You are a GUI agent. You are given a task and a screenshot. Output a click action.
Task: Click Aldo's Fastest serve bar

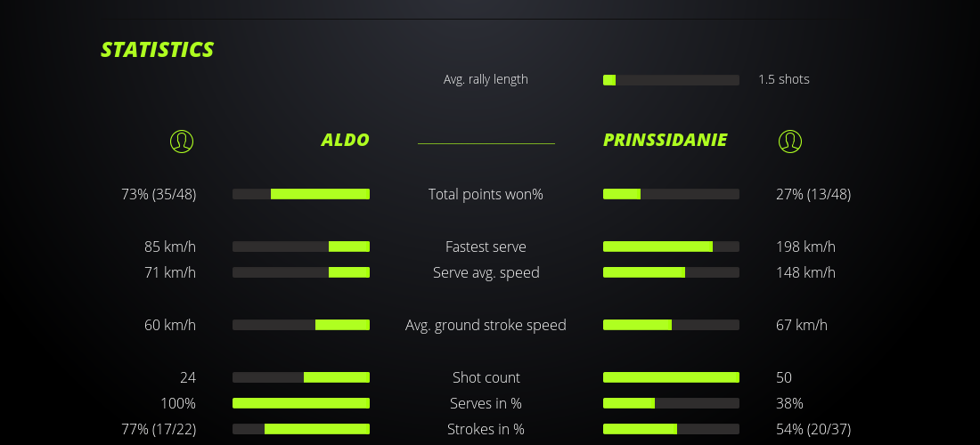coord(301,247)
